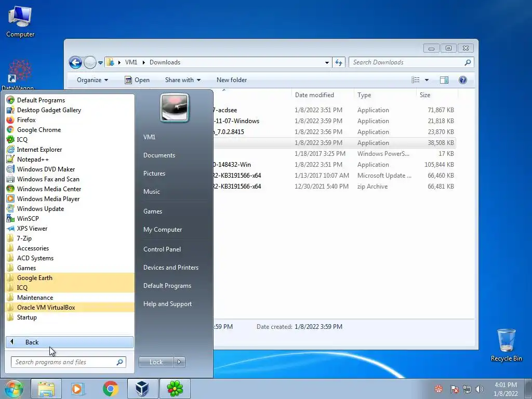Open Documents from Start menu
The width and height of the screenshot is (532, 399).
(x=159, y=155)
